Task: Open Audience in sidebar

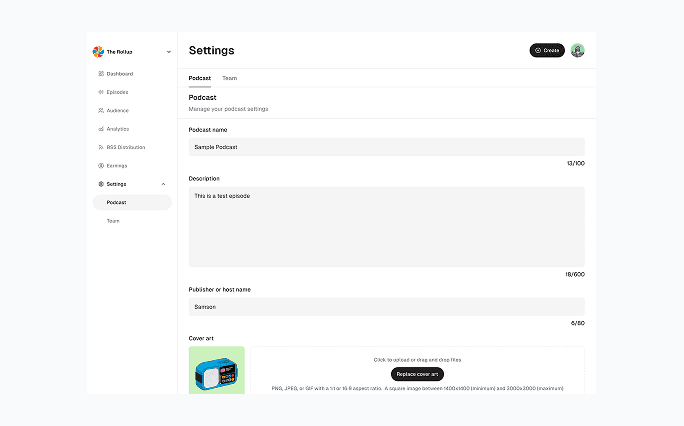Action: pos(118,110)
